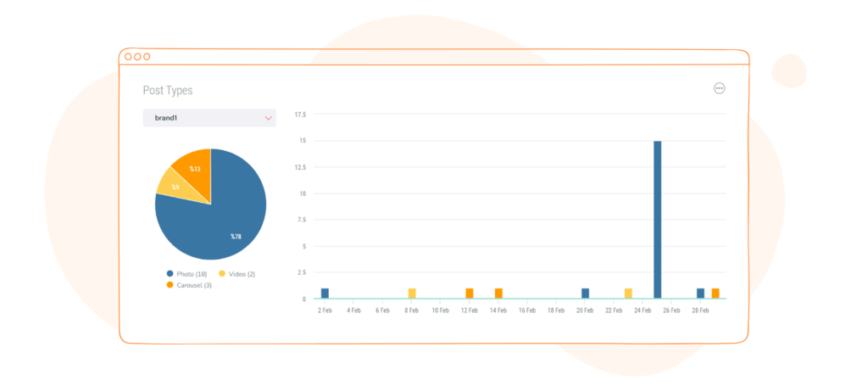Click the 22 Feb axis label
This screenshot has width=868, height=392.
(614, 311)
